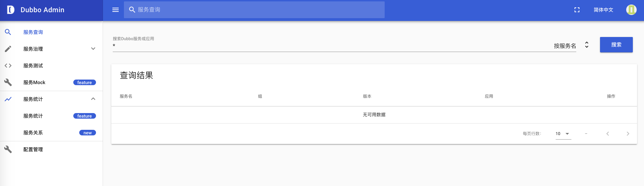Click the 每页行数 label
The height and width of the screenshot is (186, 644).
point(532,134)
